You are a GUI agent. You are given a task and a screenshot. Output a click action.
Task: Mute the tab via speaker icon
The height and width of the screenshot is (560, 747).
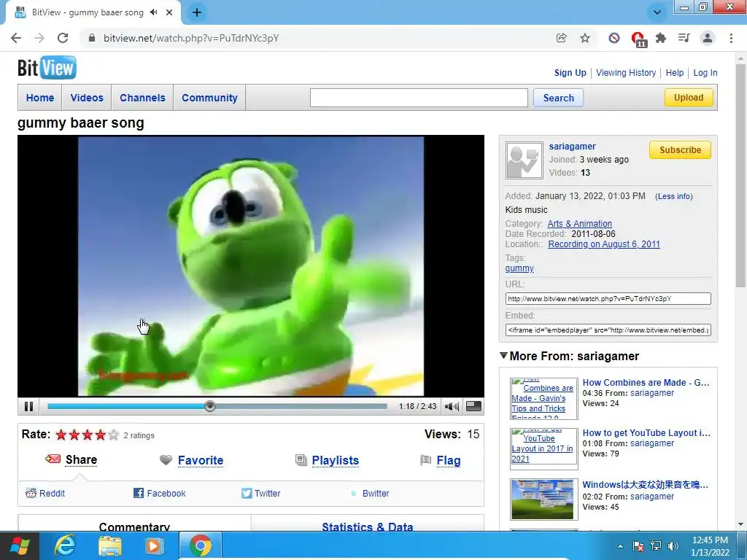[153, 12]
